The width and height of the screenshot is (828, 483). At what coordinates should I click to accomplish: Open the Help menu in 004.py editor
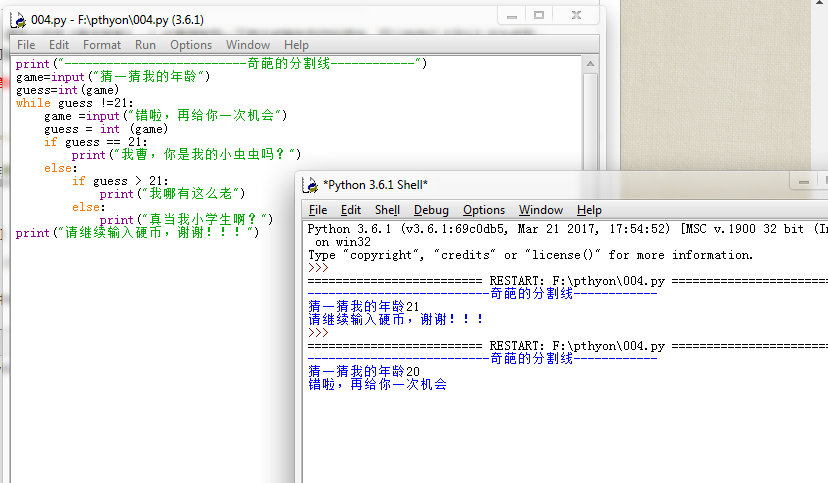[296, 45]
